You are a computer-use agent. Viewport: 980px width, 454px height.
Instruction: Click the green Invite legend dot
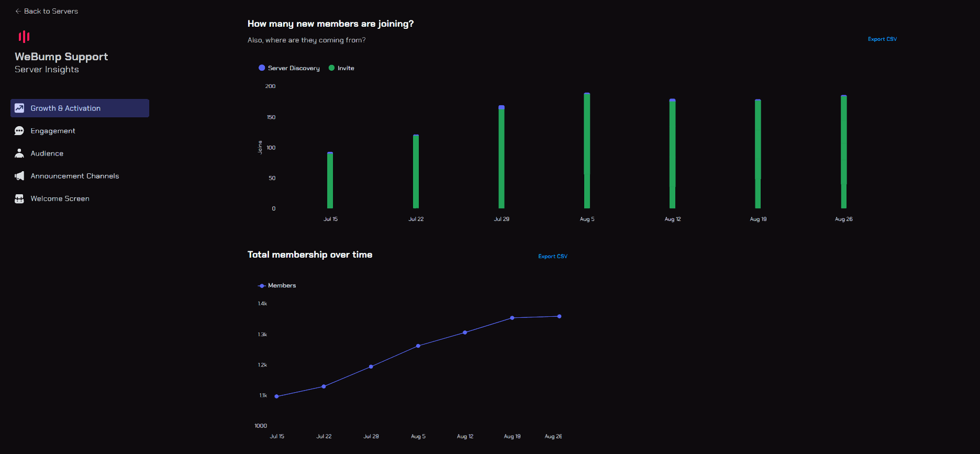coord(331,68)
